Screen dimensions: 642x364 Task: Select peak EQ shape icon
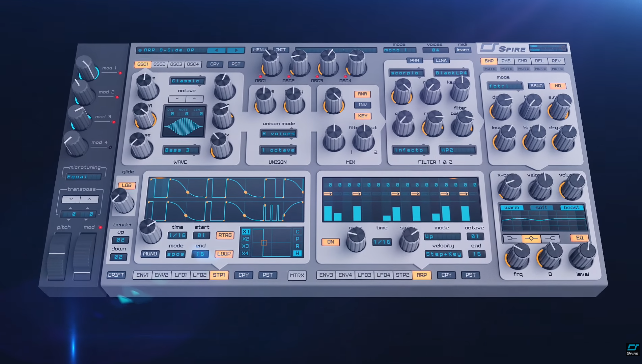[x=531, y=239]
